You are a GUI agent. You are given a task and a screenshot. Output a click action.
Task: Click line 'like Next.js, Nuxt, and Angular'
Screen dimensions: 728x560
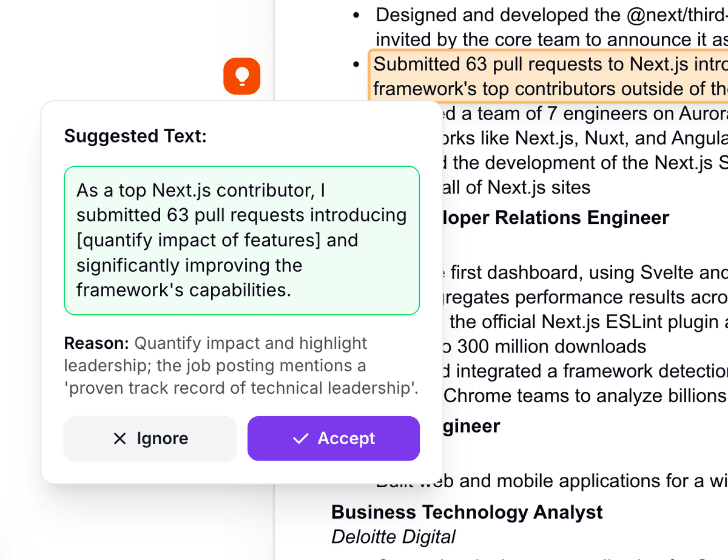[x=585, y=138]
